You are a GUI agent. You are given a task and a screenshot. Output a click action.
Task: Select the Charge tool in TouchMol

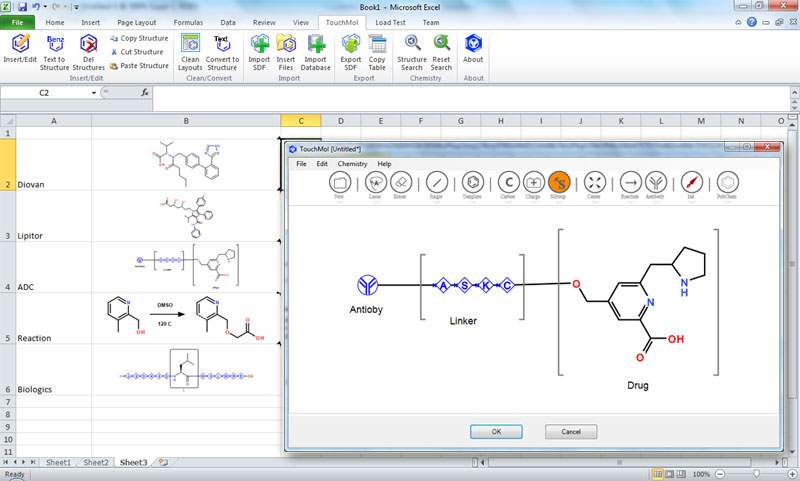[x=534, y=182]
